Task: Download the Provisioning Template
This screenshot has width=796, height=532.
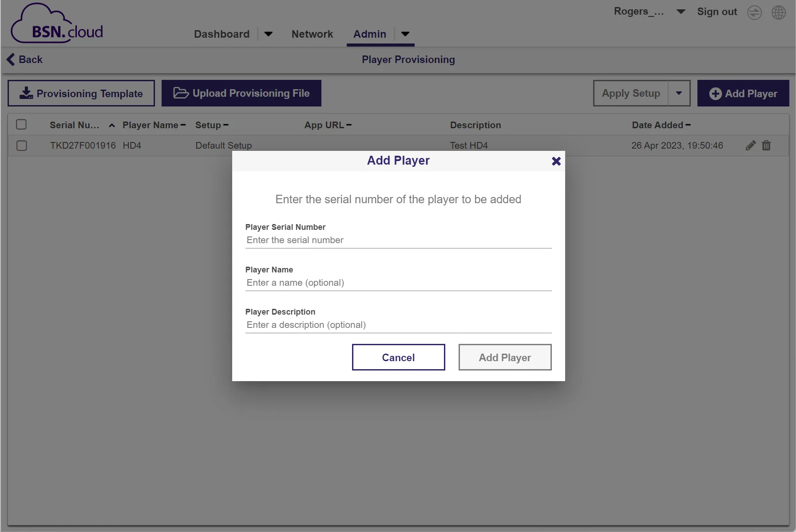Action: click(x=81, y=93)
